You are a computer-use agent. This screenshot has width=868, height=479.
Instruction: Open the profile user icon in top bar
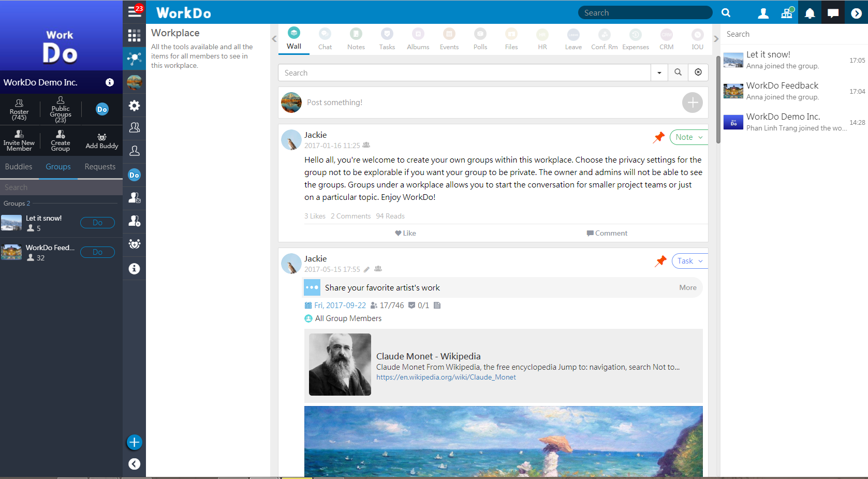pos(763,13)
